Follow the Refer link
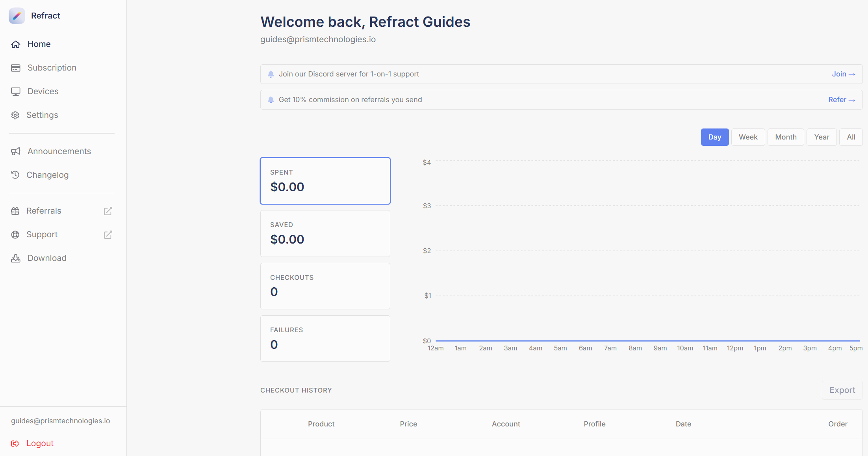This screenshot has height=456, width=868. [842, 100]
